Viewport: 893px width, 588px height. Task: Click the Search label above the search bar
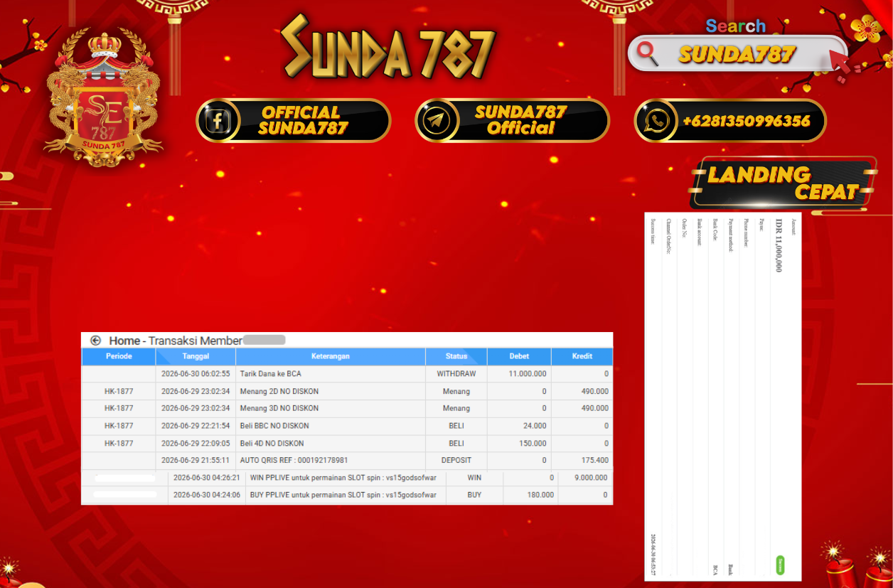(736, 26)
